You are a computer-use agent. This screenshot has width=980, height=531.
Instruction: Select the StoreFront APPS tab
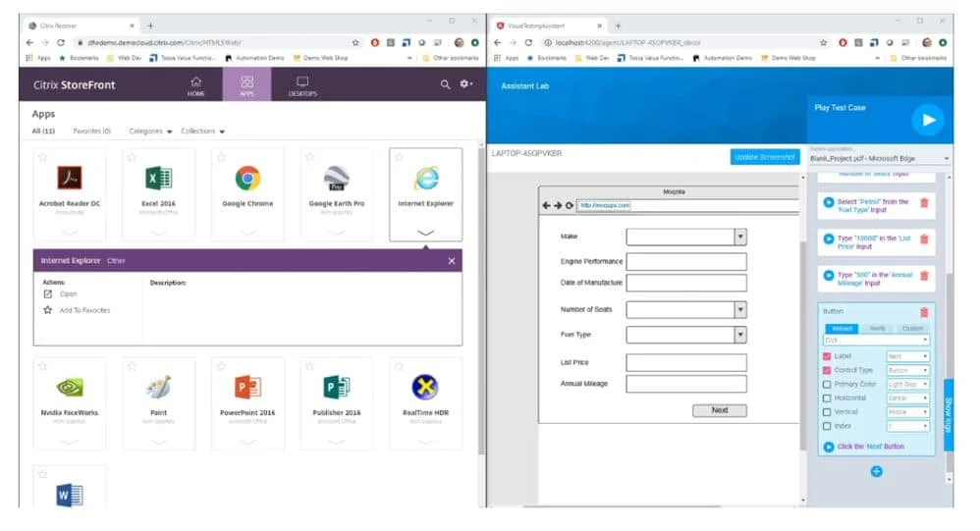246,84
